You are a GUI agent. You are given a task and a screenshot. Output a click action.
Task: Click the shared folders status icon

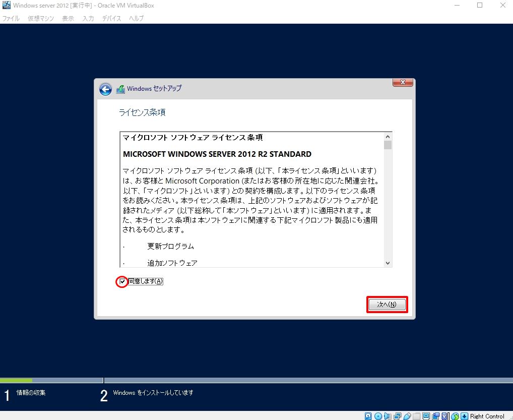click(416, 416)
